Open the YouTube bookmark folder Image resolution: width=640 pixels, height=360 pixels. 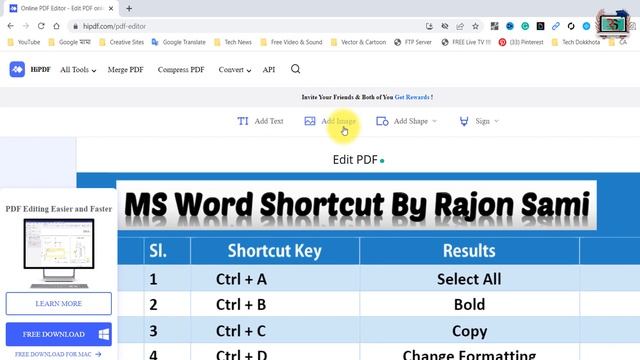24,42
